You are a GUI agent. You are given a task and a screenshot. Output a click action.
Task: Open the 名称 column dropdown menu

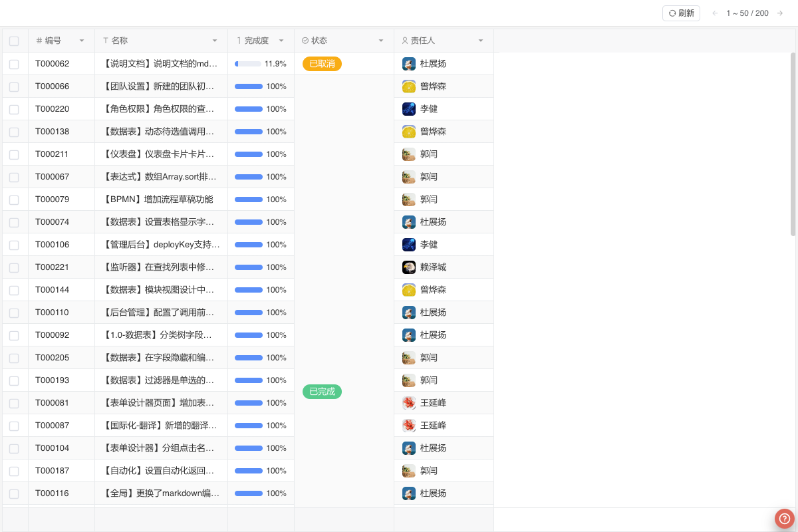pyautogui.click(x=215, y=41)
